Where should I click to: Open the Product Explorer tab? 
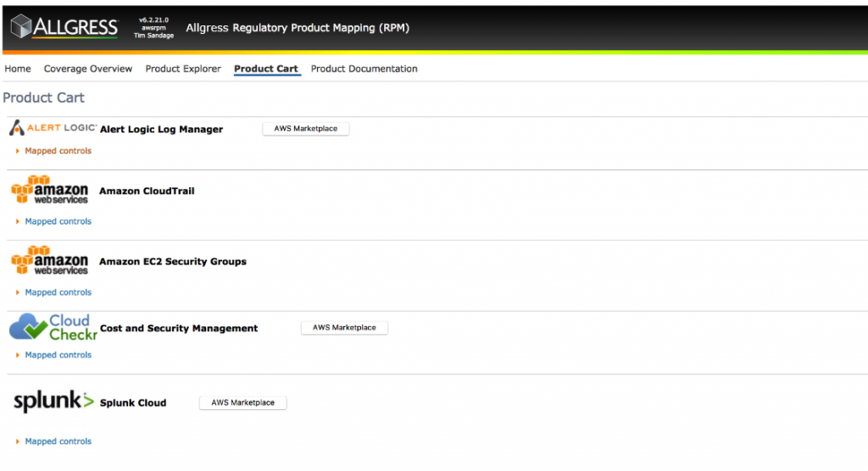(183, 69)
